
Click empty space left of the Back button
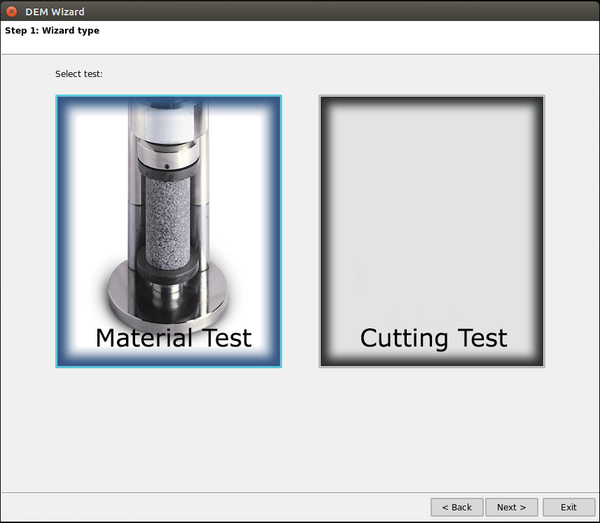[x=250, y=507]
